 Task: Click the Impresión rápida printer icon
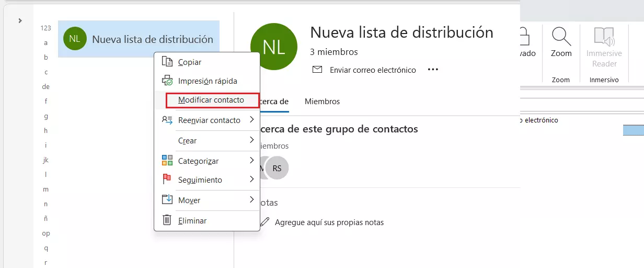pos(167,81)
